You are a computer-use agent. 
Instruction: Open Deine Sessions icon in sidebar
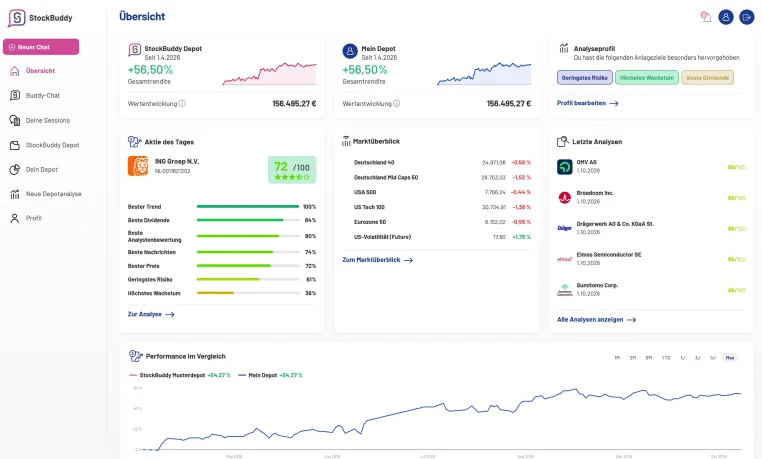15,120
